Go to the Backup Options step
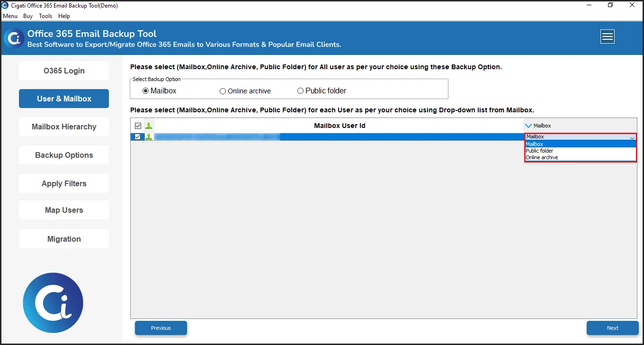The width and height of the screenshot is (644, 345). 64,155
